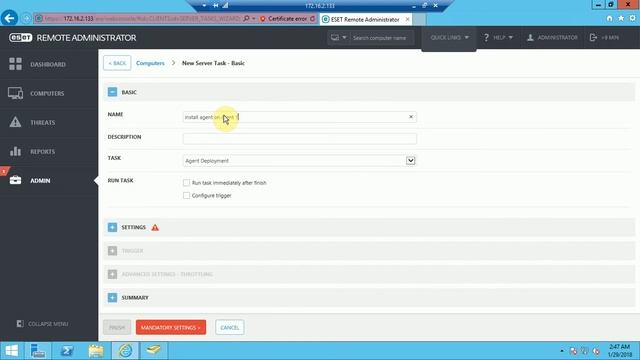This screenshot has width=640, height=360.
Task: Click the Computers breadcrumb link
Action: (150, 63)
